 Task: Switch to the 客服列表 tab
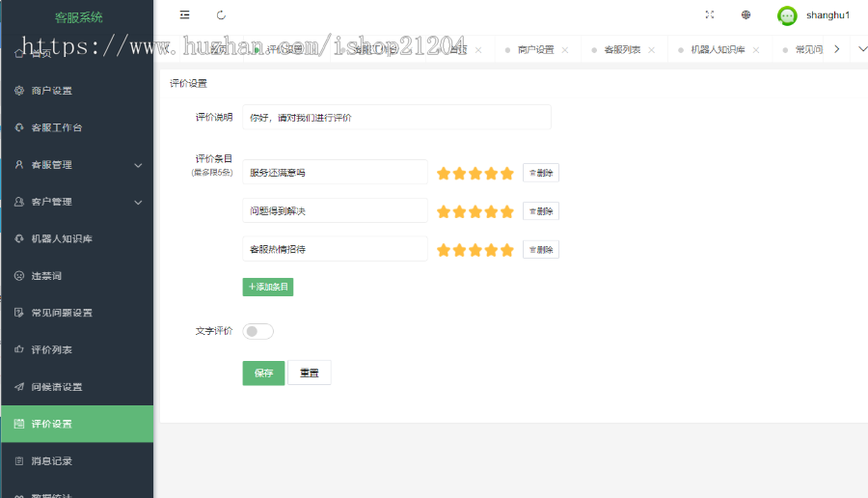point(622,50)
